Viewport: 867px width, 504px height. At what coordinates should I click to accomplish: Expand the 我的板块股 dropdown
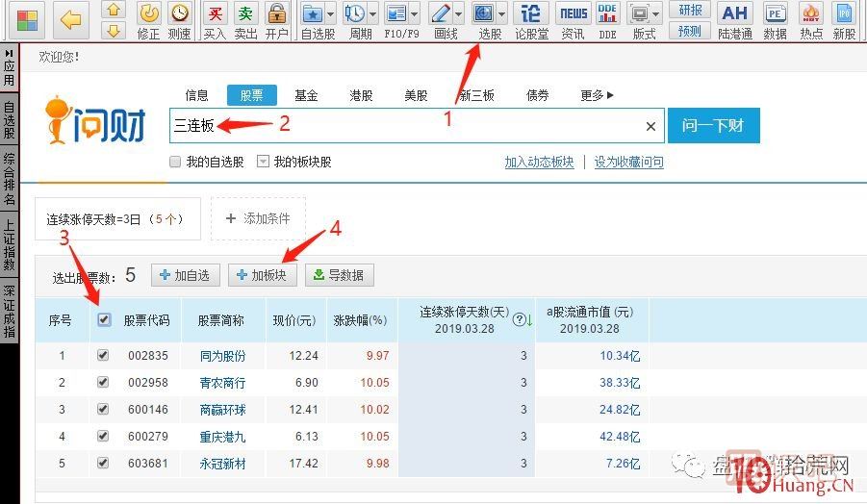(x=263, y=163)
